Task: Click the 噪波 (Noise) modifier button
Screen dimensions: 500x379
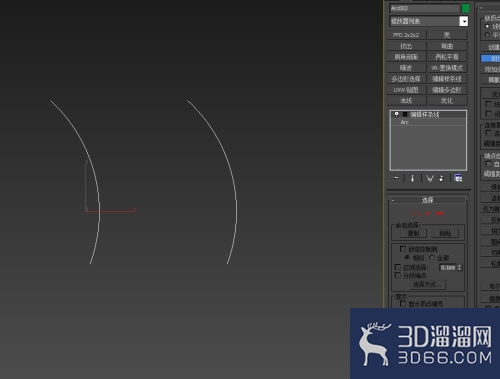Action: pyautogui.click(x=406, y=68)
